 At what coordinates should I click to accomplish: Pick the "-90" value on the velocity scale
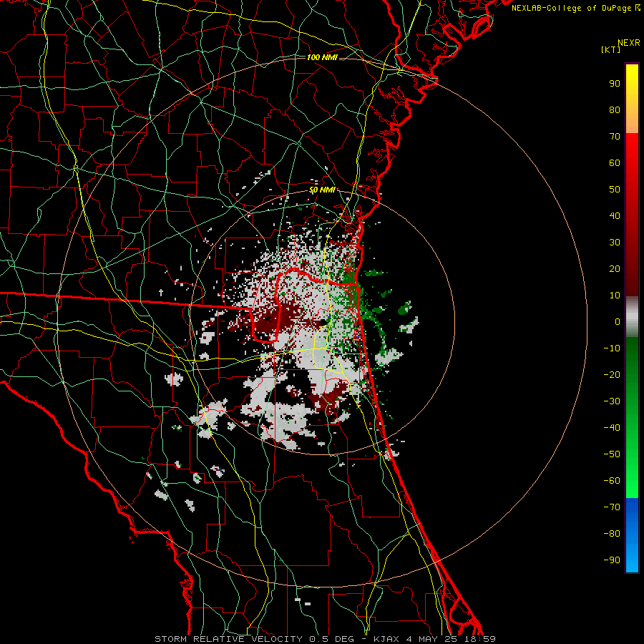click(x=612, y=560)
